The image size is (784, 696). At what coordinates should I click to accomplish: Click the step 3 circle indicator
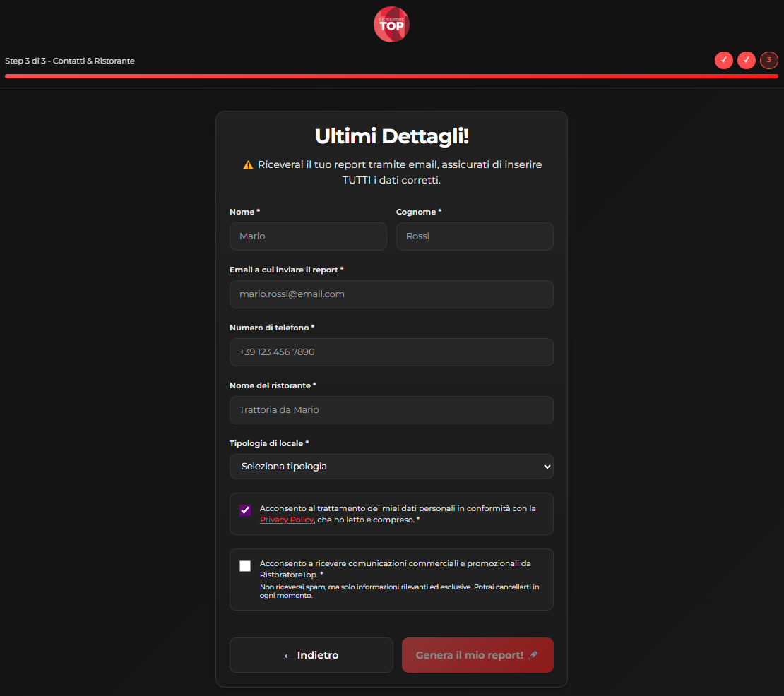point(768,60)
